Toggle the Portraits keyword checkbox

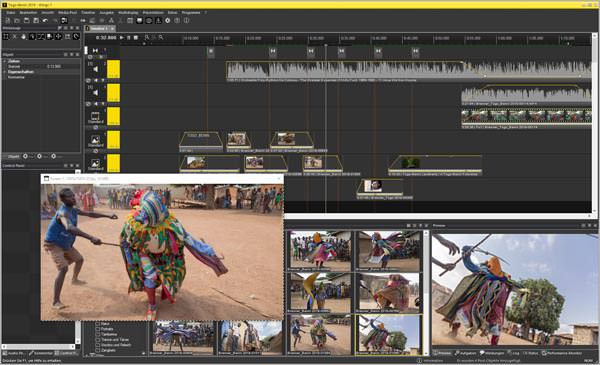(98, 329)
